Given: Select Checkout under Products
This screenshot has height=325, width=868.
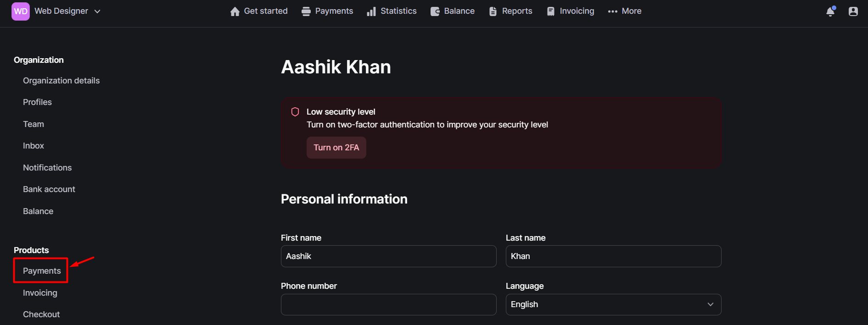Looking at the screenshot, I should point(41,314).
